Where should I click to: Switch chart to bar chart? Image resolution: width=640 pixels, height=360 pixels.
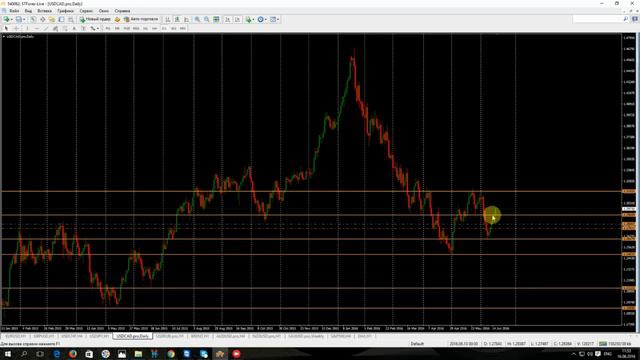(x=167, y=19)
